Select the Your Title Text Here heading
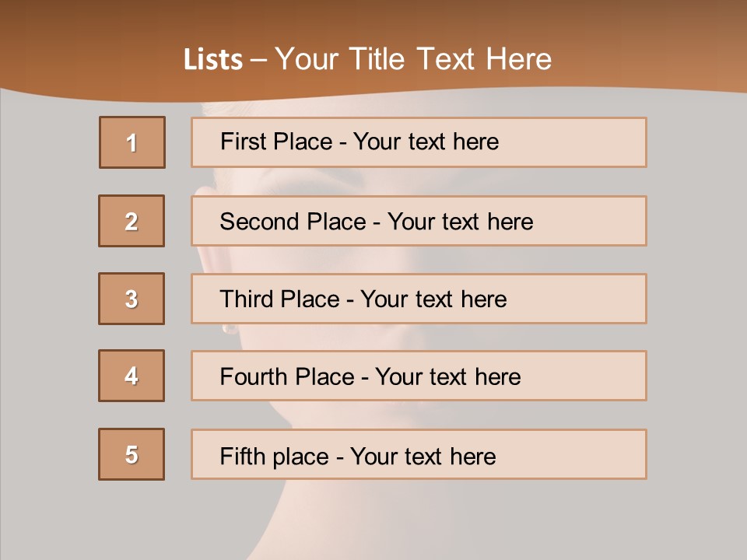 tap(412, 60)
